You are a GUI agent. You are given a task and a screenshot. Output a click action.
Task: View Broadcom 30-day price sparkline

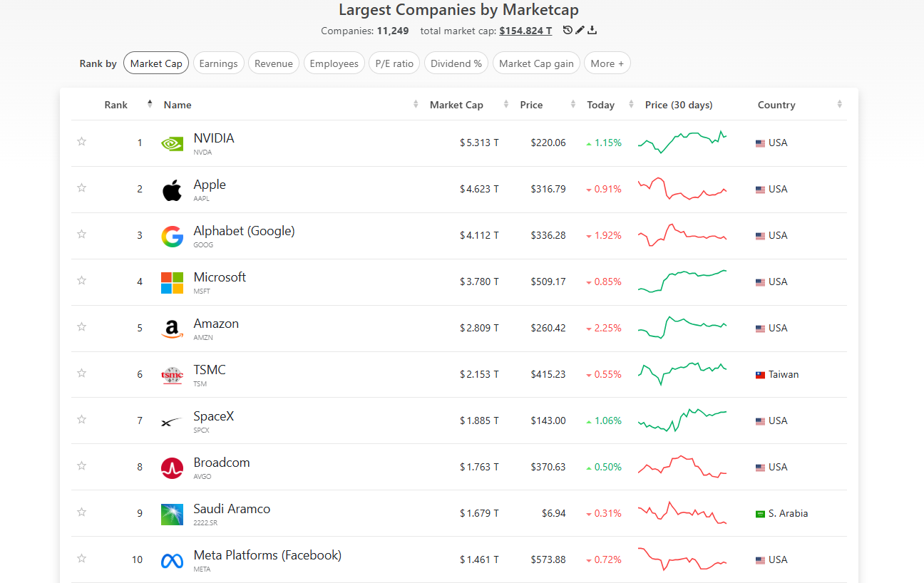682,467
